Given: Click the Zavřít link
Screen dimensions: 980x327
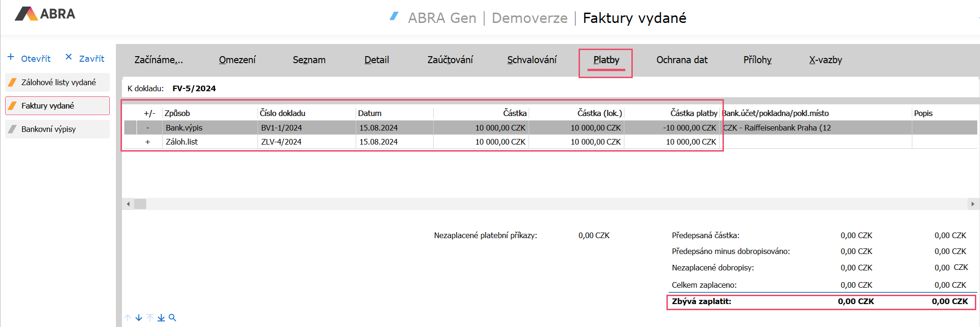Looking at the screenshot, I should tap(92, 58).
